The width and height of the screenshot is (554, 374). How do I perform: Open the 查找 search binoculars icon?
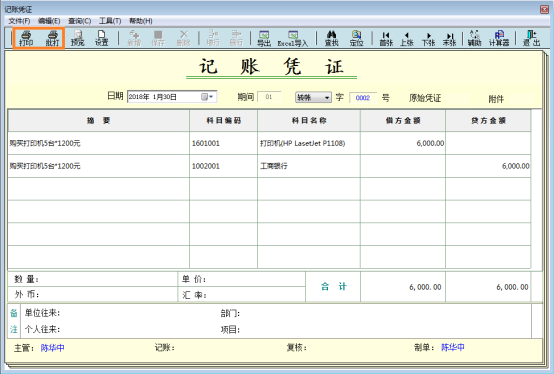(x=331, y=38)
